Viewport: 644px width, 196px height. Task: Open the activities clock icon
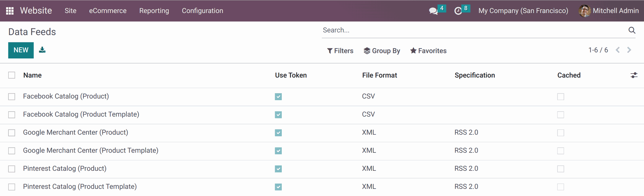pyautogui.click(x=458, y=11)
